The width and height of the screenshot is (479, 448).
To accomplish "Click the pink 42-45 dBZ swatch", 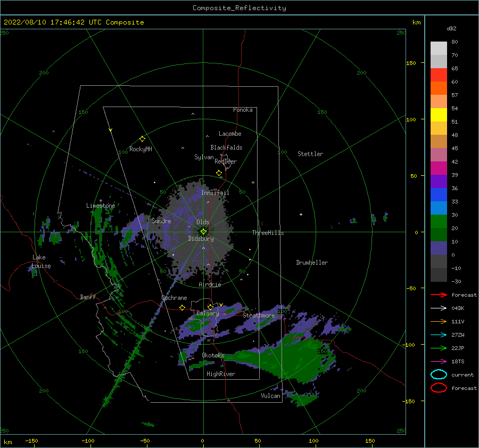I will (439, 154).
